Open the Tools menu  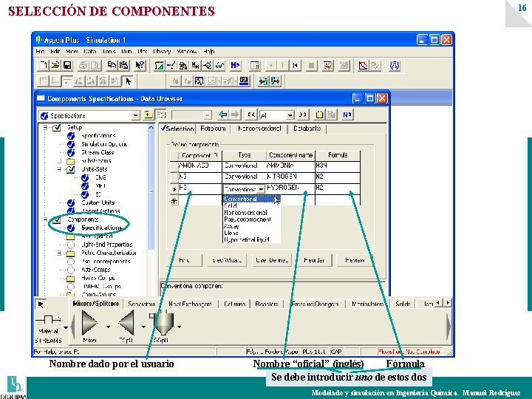(109, 52)
